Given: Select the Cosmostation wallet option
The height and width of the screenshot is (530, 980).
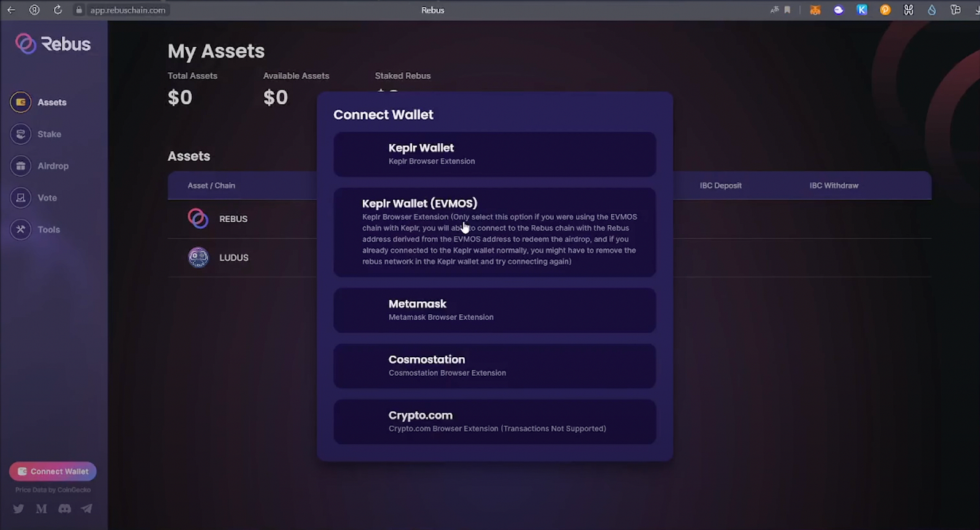Looking at the screenshot, I should coord(495,366).
